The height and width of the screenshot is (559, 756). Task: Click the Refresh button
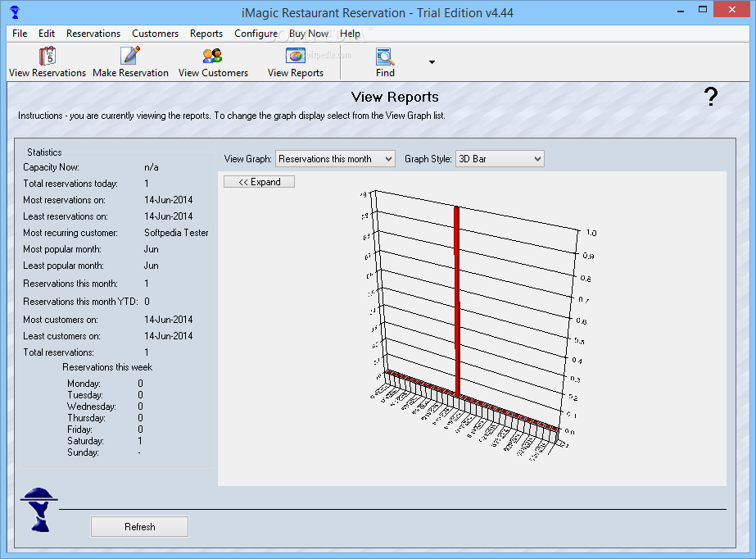point(139,527)
